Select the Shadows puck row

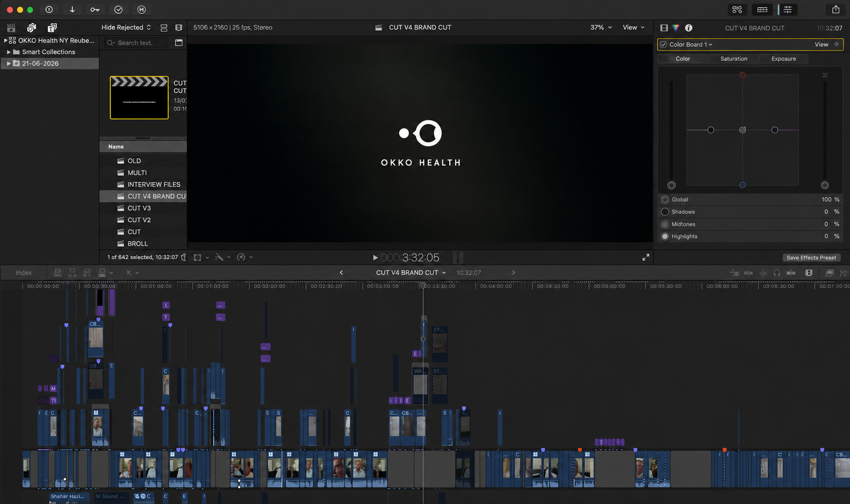point(750,212)
